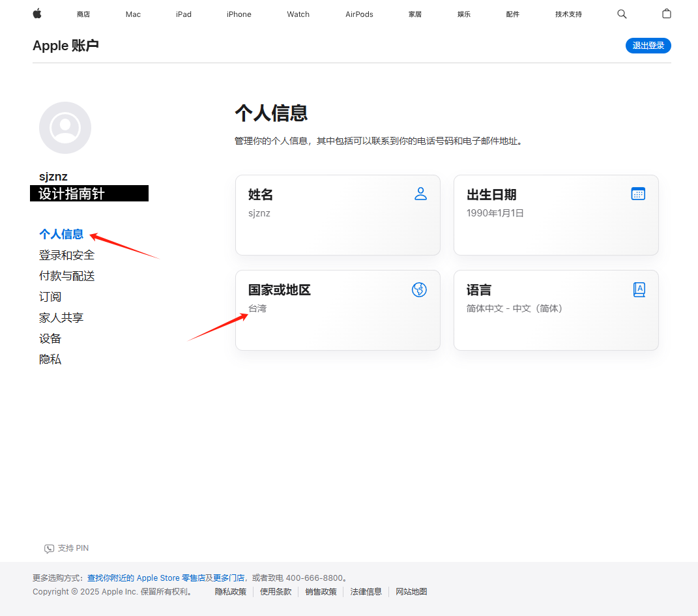Open the 使用条款 footer link
Screen dimensions: 698x616
tap(276, 591)
